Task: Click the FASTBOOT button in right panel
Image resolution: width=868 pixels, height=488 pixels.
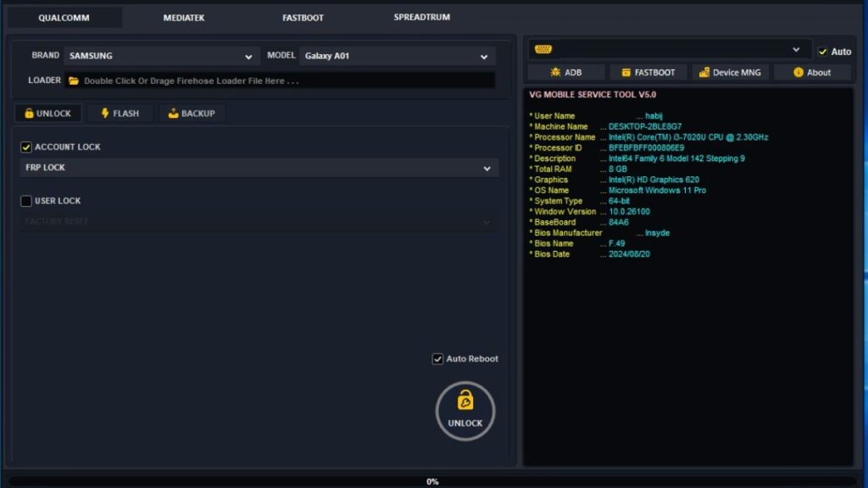Action: coord(648,73)
